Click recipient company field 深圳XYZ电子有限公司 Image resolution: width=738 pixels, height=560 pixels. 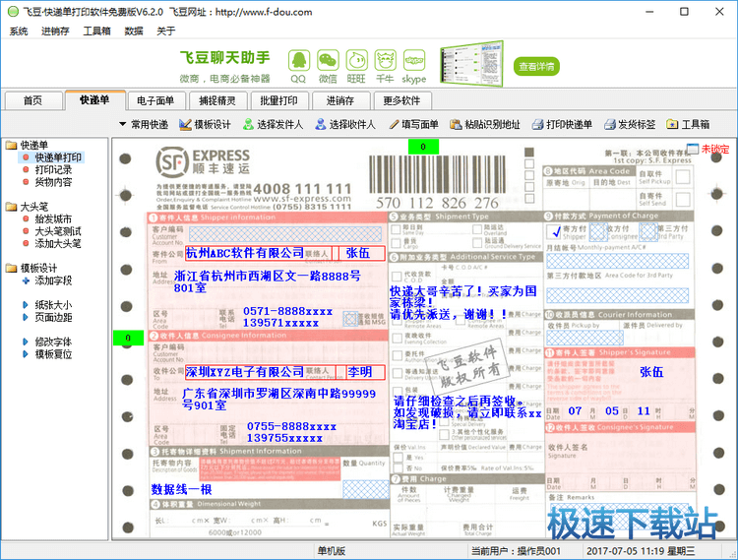[261, 372]
